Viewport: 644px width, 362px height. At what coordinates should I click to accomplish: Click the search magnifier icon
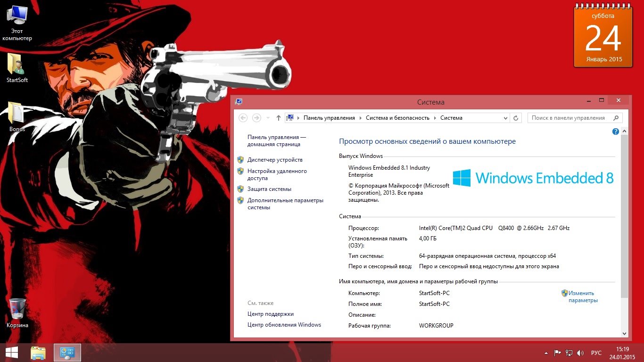[x=616, y=118]
